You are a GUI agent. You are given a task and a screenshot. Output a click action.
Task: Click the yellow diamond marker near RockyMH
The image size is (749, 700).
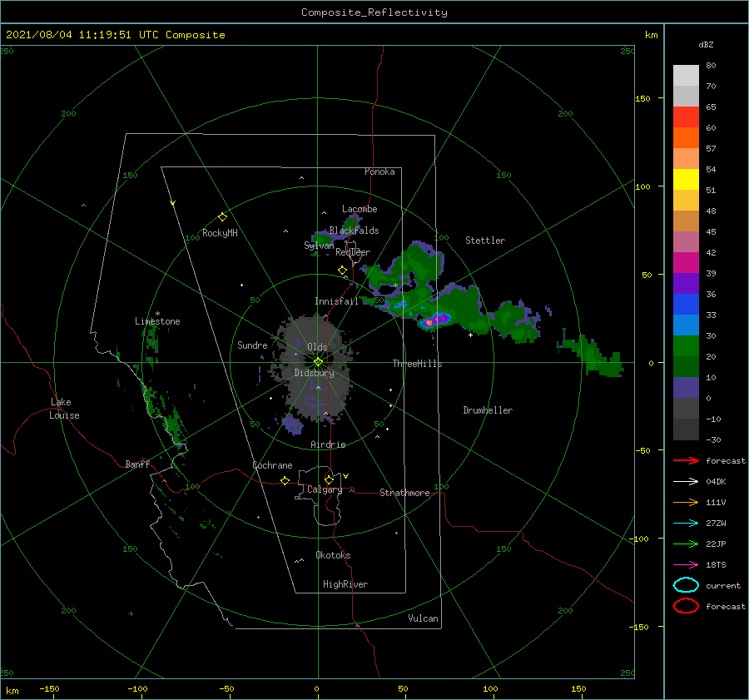222,217
